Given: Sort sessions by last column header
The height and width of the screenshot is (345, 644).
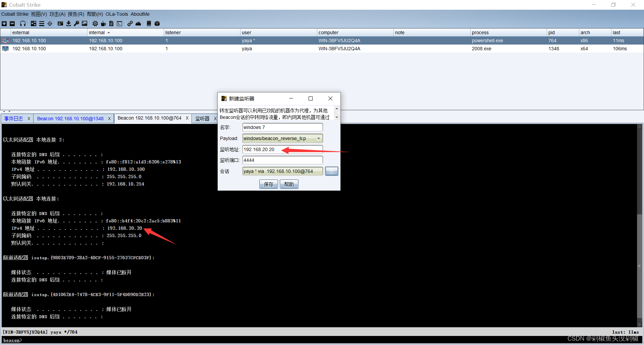Looking at the screenshot, I should click(x=627, y=32).
